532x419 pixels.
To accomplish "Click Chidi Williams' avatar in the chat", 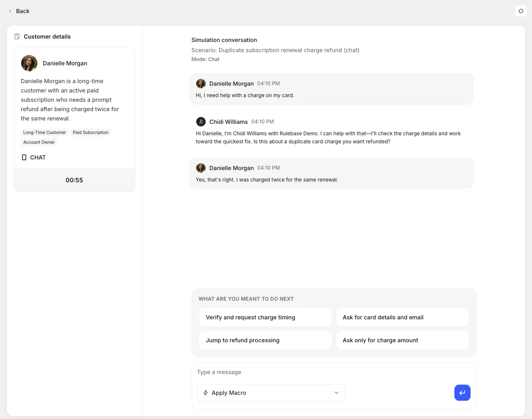I will tap(201, 122).
